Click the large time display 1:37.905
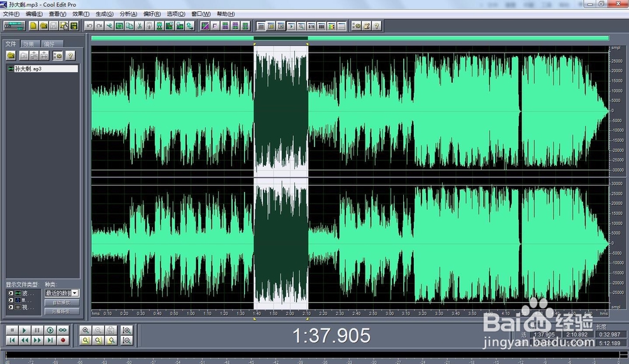Viewport: 629px width, 364px height. (x=331, y=336)
